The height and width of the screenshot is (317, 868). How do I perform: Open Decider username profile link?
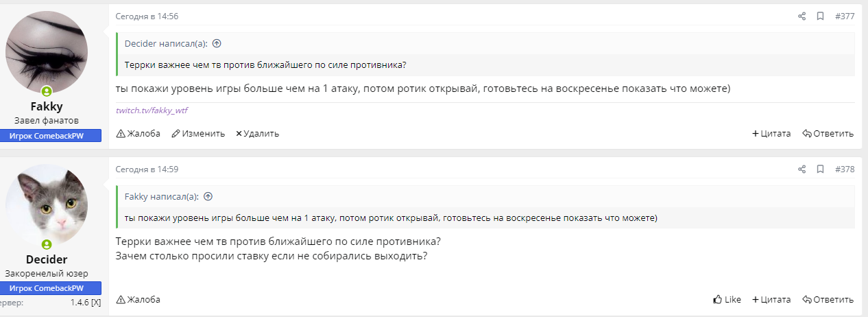(x=47, y=259)
